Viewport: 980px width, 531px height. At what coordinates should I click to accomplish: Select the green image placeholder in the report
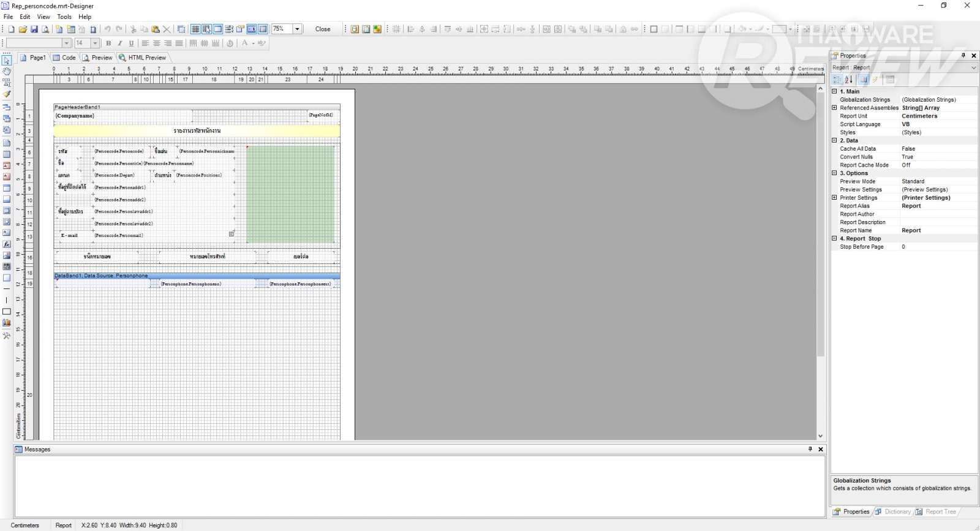(290, 194)
